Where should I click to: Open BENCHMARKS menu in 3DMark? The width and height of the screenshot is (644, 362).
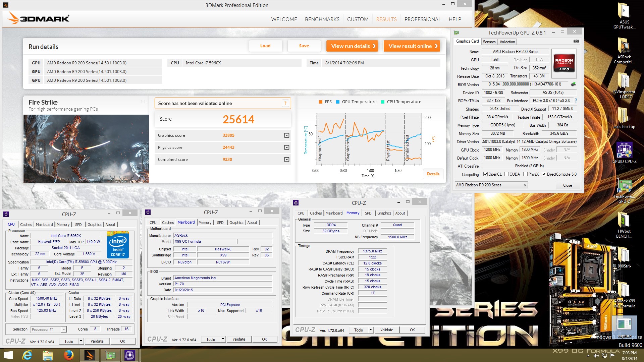(322, 19)
